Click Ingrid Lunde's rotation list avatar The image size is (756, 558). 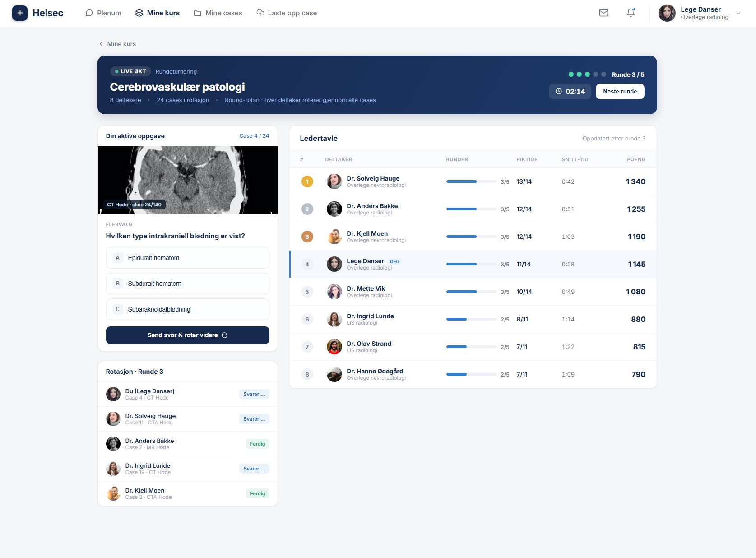point(113,469)
